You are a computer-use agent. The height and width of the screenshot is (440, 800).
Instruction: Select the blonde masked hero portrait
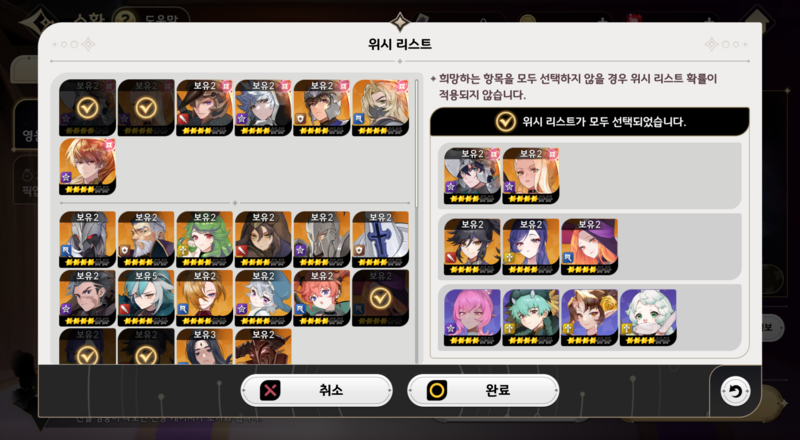(380, 108)
